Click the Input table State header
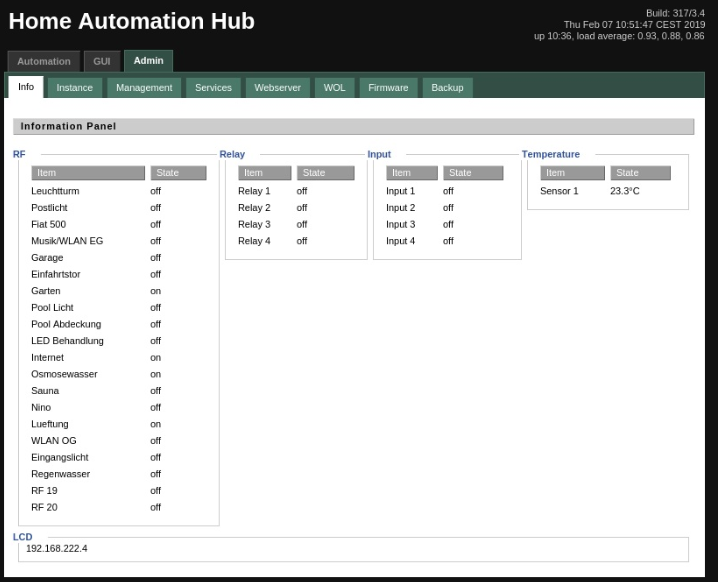The width and height of the screenshot is (718, 582). pos(473,173)
